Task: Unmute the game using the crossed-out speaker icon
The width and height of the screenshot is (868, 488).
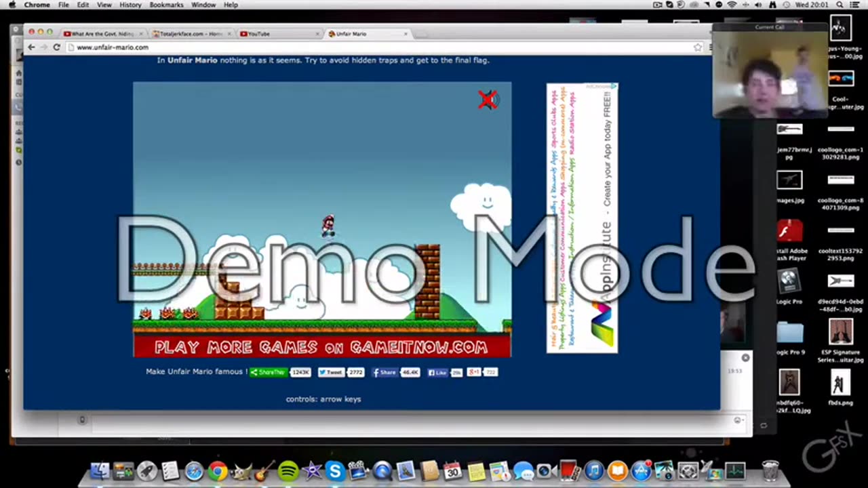Action: [x=488, y=100]
